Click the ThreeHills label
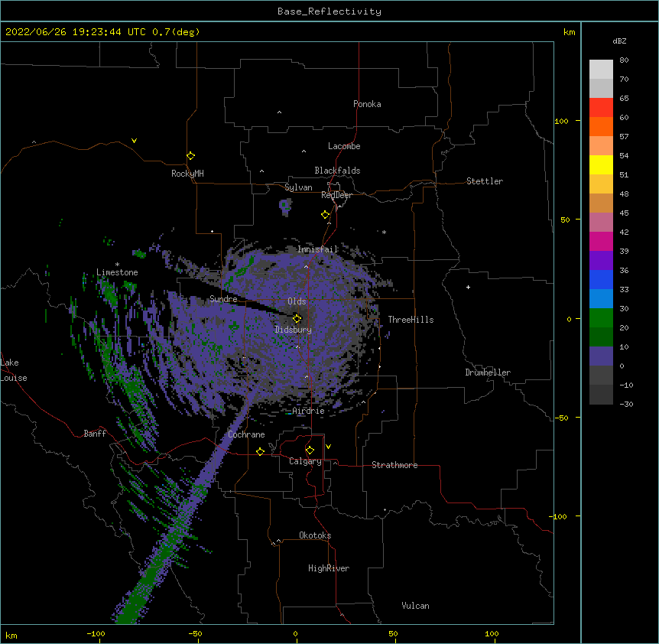Image resolution: width=659 pixels, height=644 pixels. pos(411,320)
